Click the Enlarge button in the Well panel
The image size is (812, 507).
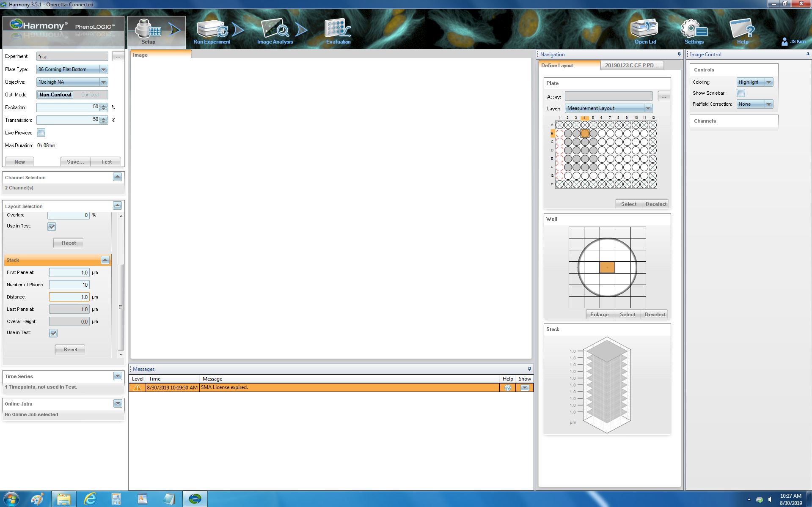[x=599, y=314]
